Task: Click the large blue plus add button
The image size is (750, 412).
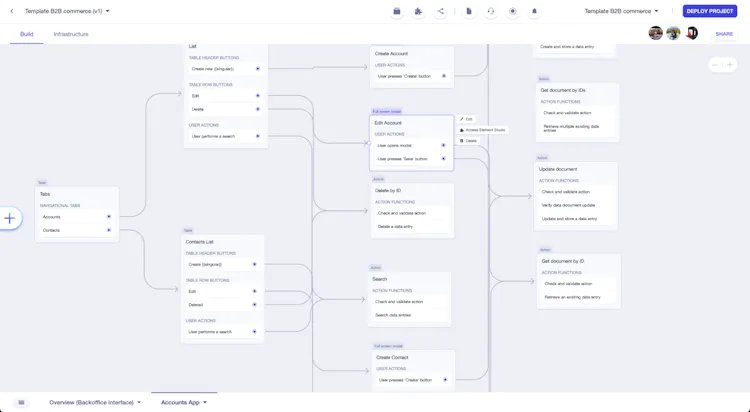Action: click(x=10, y=218)
